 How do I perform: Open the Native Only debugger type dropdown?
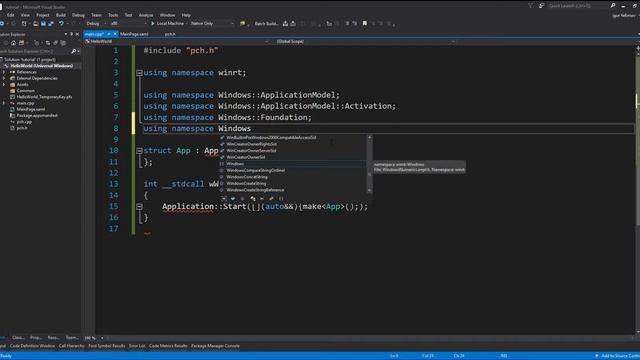[x=212, y=24]
